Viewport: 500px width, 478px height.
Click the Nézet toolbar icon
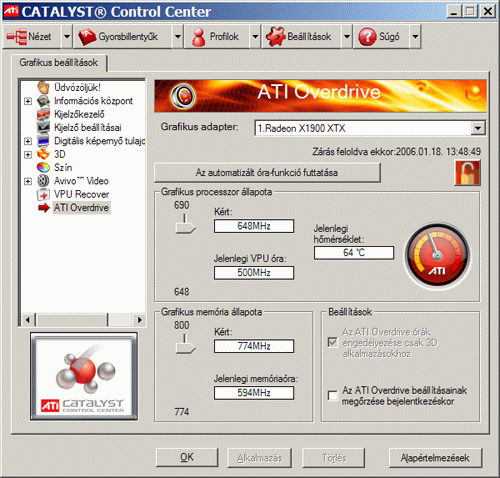17,37
